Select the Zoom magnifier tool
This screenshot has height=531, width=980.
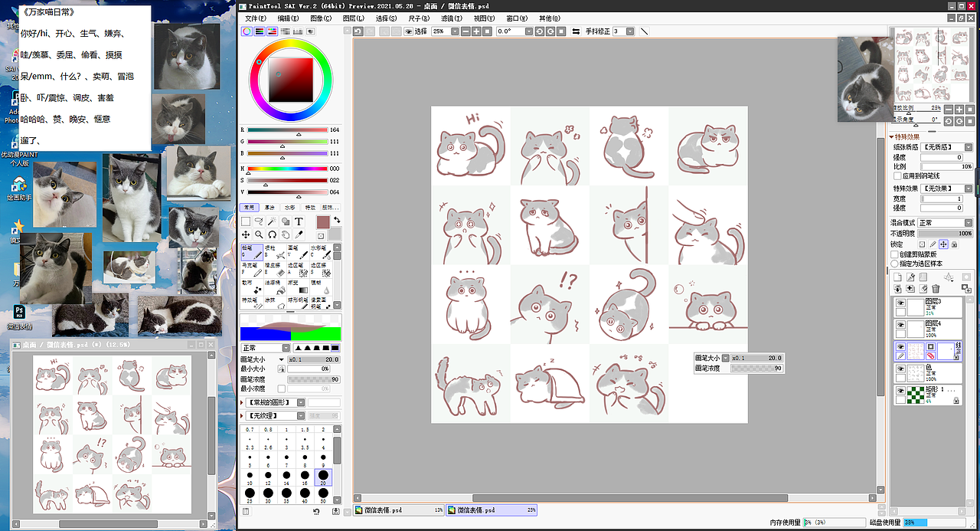click(259, 234)
